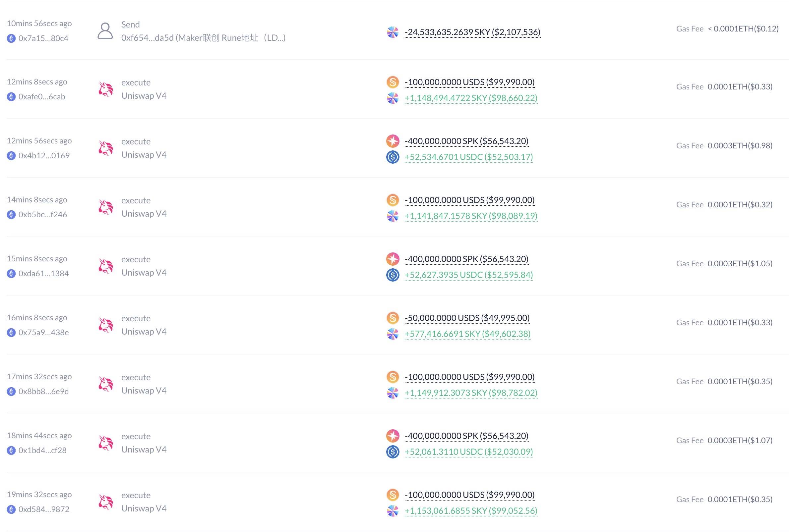Click SKY token icon beside +577,416.6691 SKY

[x=393, y=334]
